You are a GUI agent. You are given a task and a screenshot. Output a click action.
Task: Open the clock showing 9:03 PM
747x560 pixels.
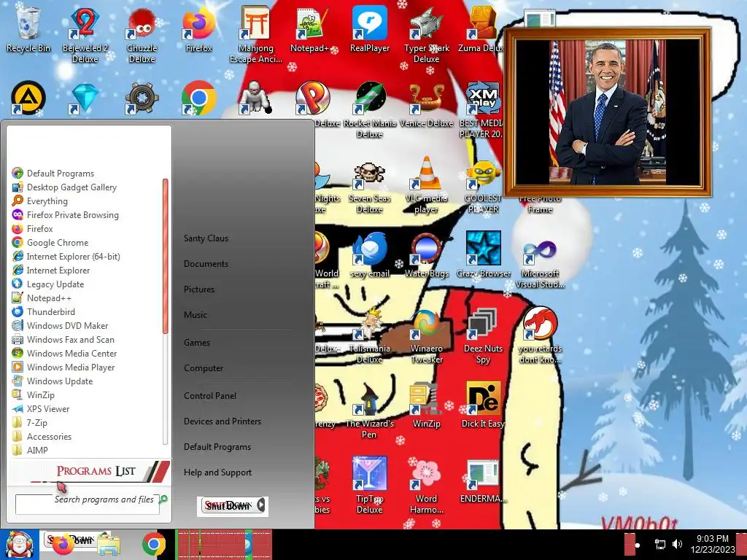click(712, 544)
